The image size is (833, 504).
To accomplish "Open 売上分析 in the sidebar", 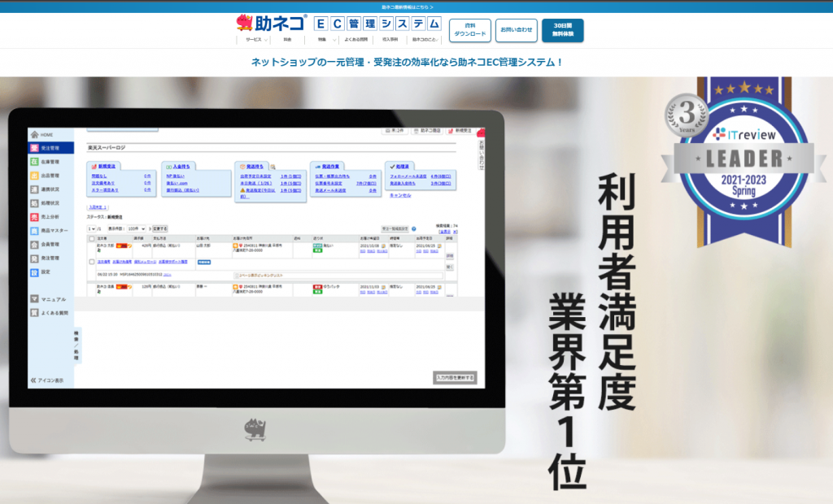I will [50, 217].
